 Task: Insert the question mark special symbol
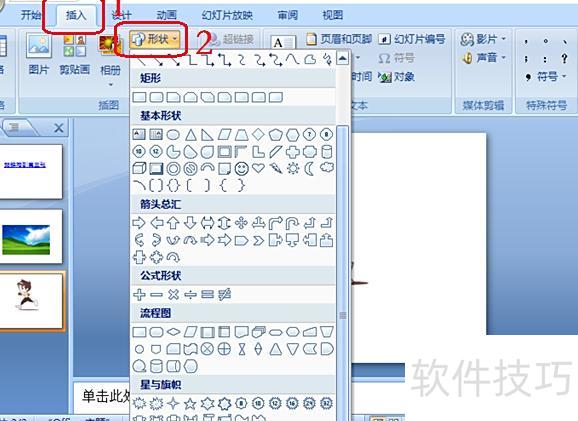click(x=564, y=59)
